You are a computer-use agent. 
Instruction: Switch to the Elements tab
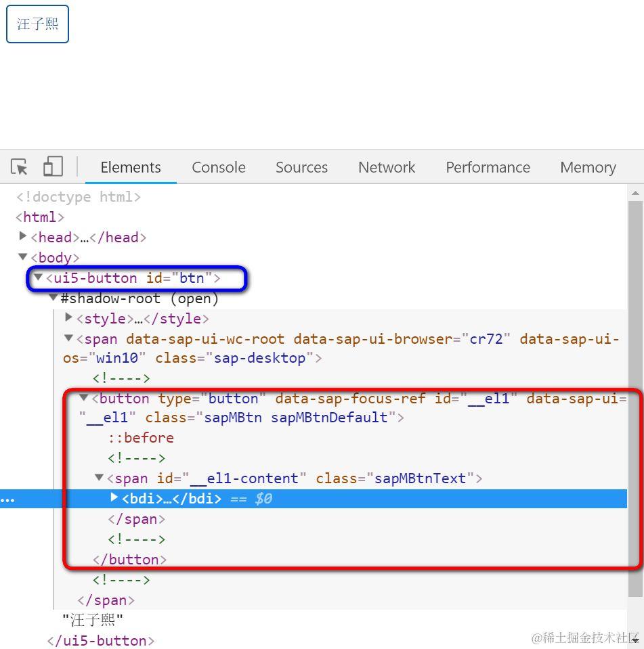point(131,167)
